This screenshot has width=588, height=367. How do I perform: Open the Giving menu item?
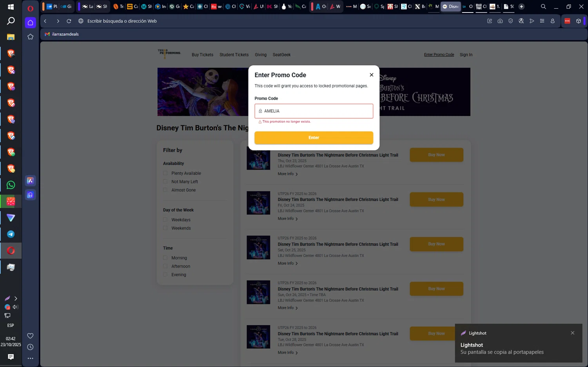261,55
